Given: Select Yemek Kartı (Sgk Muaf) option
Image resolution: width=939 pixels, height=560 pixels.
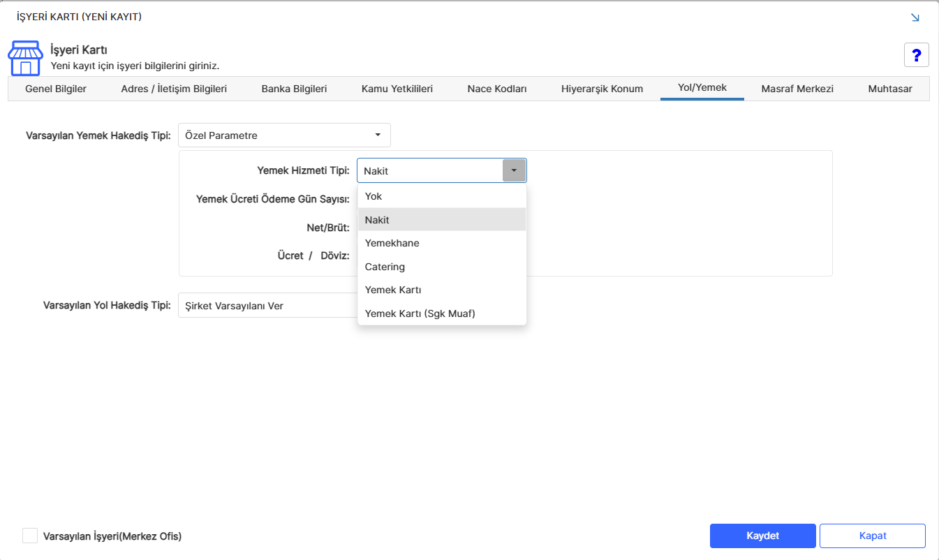Looking at the screenshot, I should pos(442,314).
